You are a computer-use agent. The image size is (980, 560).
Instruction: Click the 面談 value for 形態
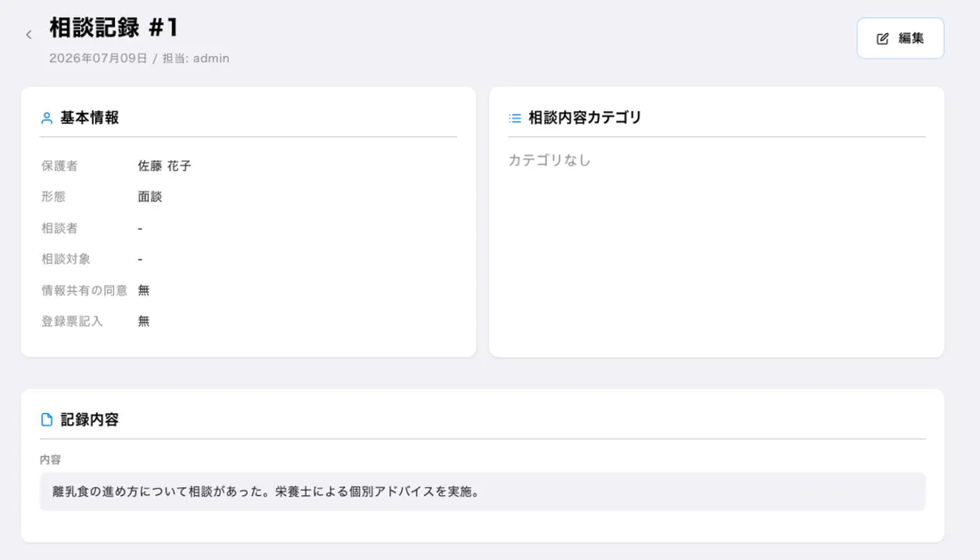pos(150,197)
